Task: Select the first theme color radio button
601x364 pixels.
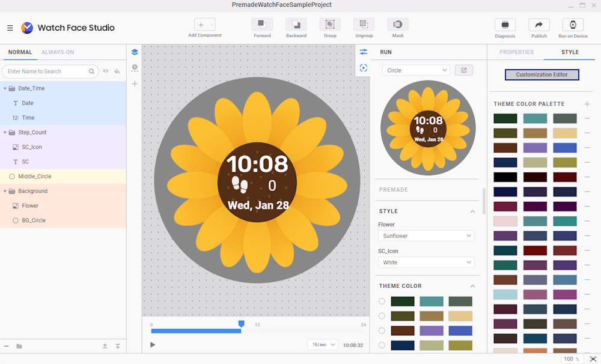Action: [382, 302]
